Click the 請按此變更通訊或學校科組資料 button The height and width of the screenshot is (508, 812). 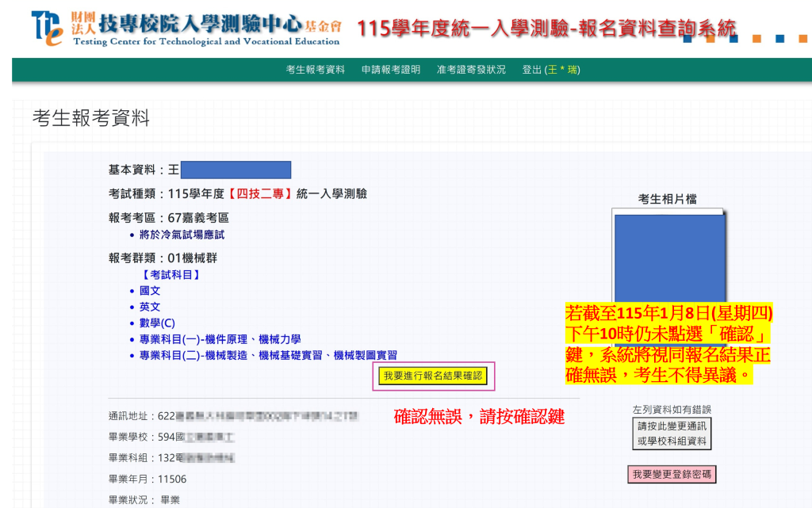click(x=672, y=433)
